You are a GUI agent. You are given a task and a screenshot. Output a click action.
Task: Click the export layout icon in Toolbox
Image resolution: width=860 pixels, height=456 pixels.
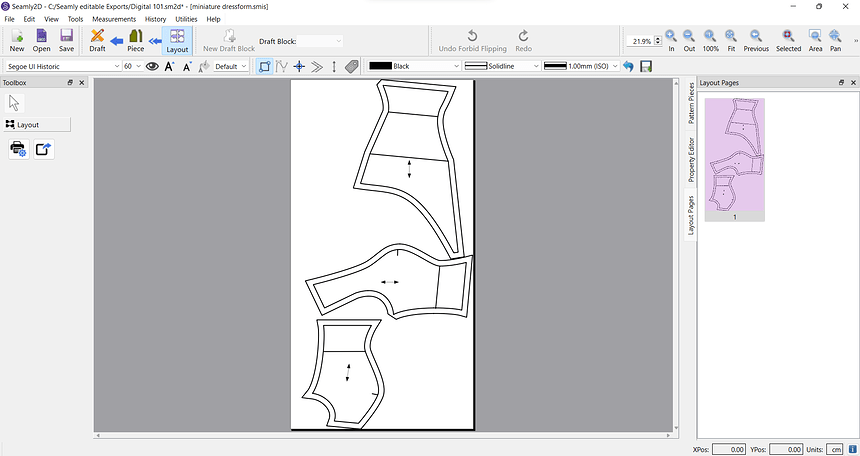click(44, 149)
